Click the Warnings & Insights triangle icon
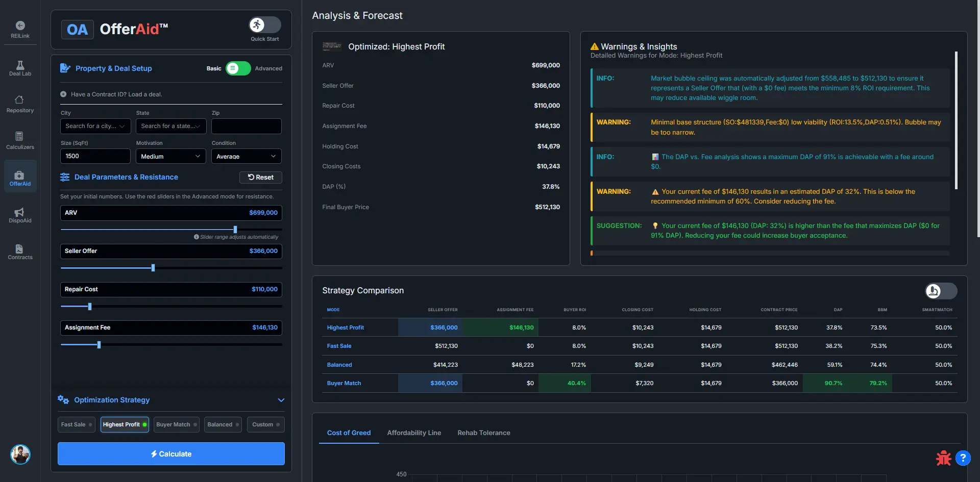Image resolution: width=980 pixels, height=482 pixels. 594,46
